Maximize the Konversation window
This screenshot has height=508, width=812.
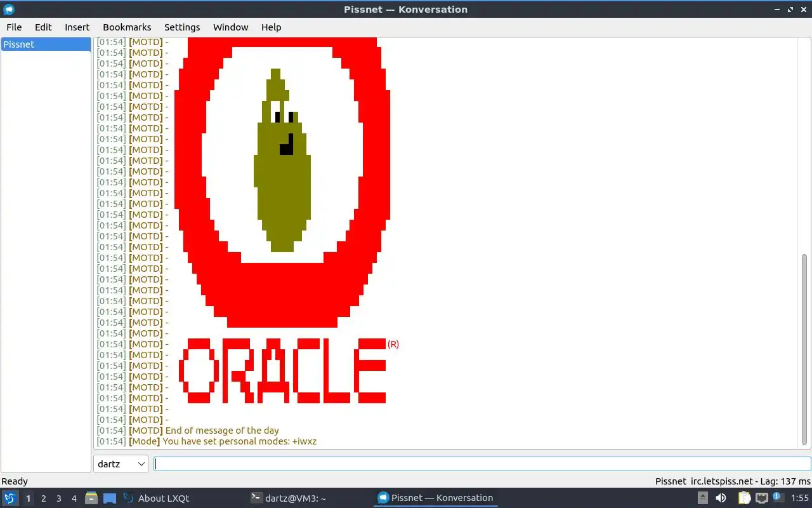click(790, 10)
